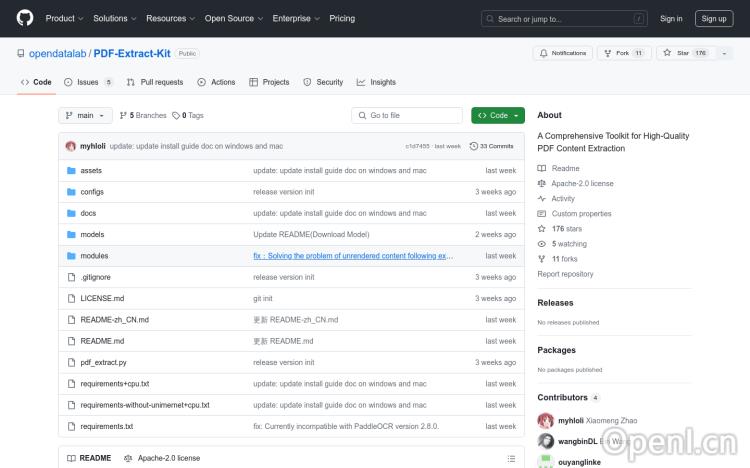Focus the Search or jump to box
The image size is (750, 468).
570,18
